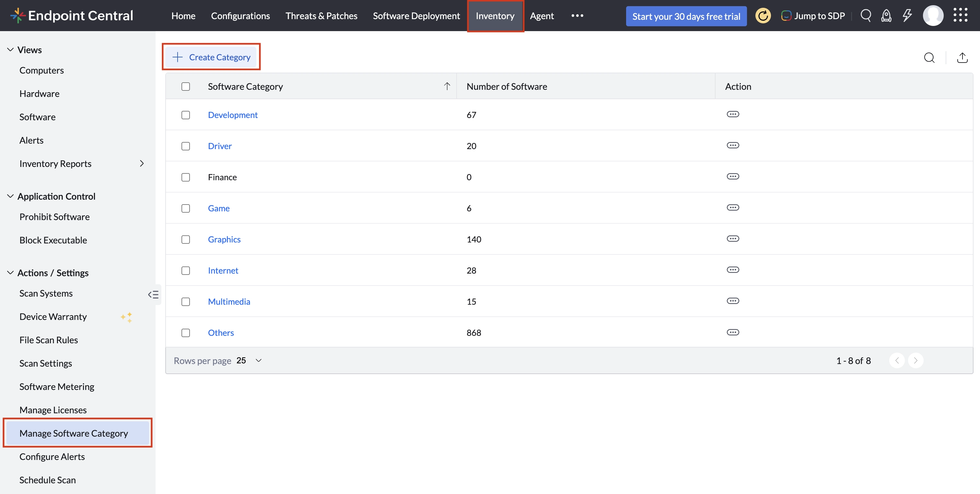Check the Finance category checkbox

(186, 177)
